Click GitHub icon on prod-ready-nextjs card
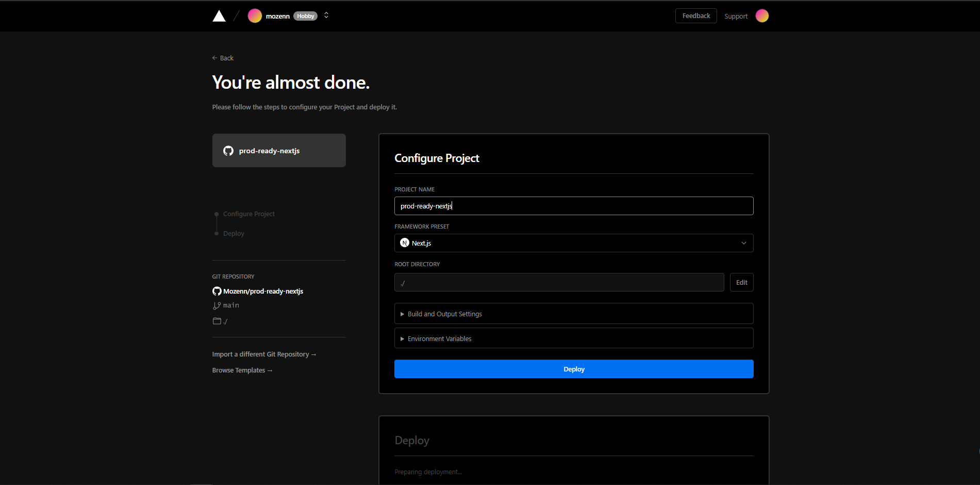 click(228, 151)
